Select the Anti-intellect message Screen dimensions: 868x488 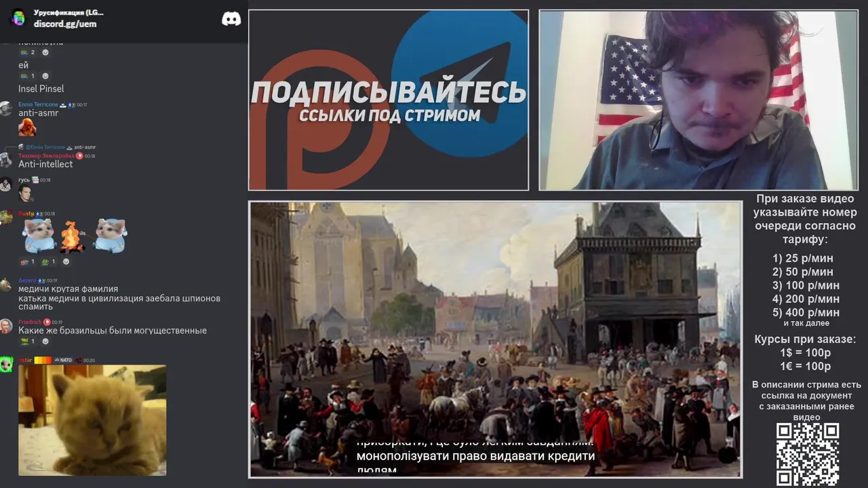45,164
